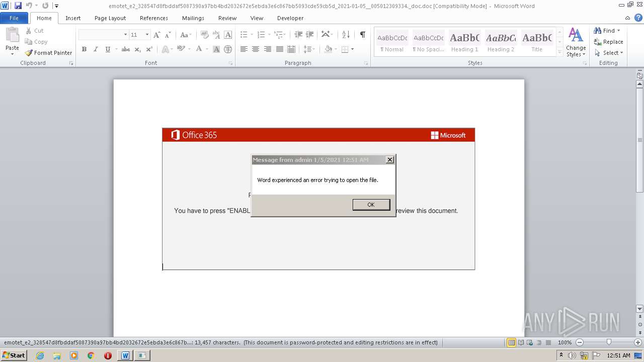Click the Decrease Indent icon
Image resolution: width=644 pixels, height=362 pixels.
click(298, 35)
